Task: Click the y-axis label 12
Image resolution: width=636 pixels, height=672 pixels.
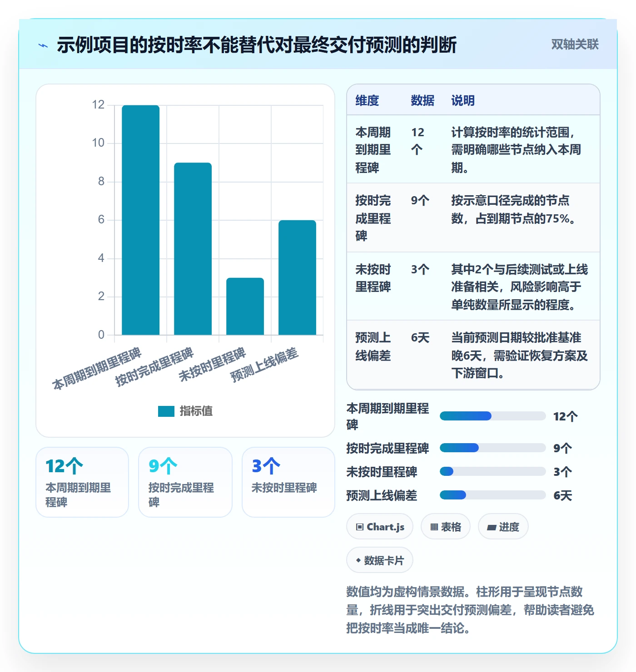Action: [x=98, y=105]
